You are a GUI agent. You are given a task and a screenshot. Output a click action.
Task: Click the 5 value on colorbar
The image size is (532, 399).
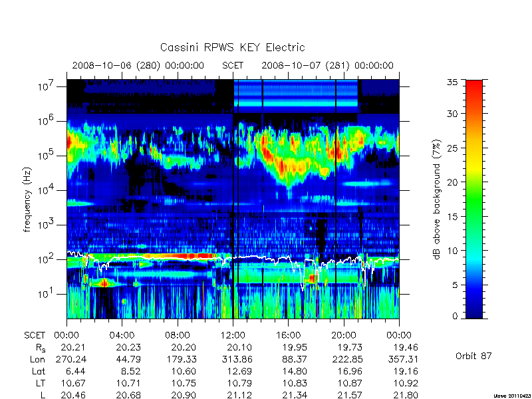pos(455,285)
